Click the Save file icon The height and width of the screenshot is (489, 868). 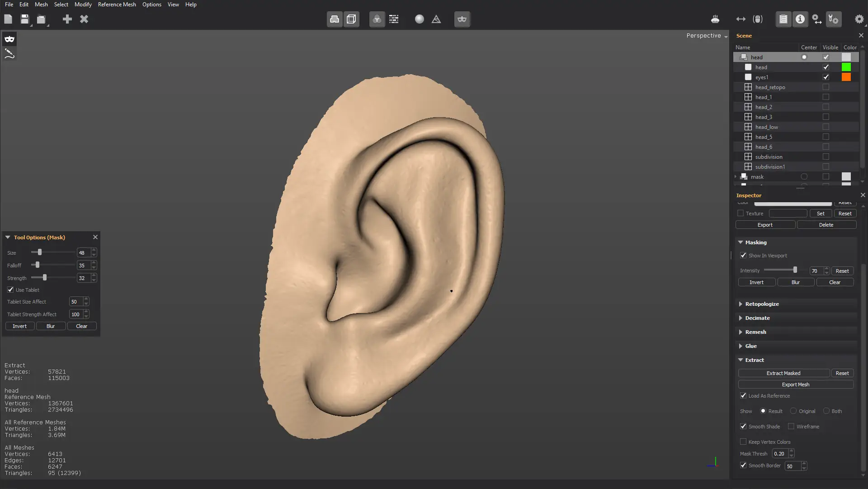click(x=24, y=19)
